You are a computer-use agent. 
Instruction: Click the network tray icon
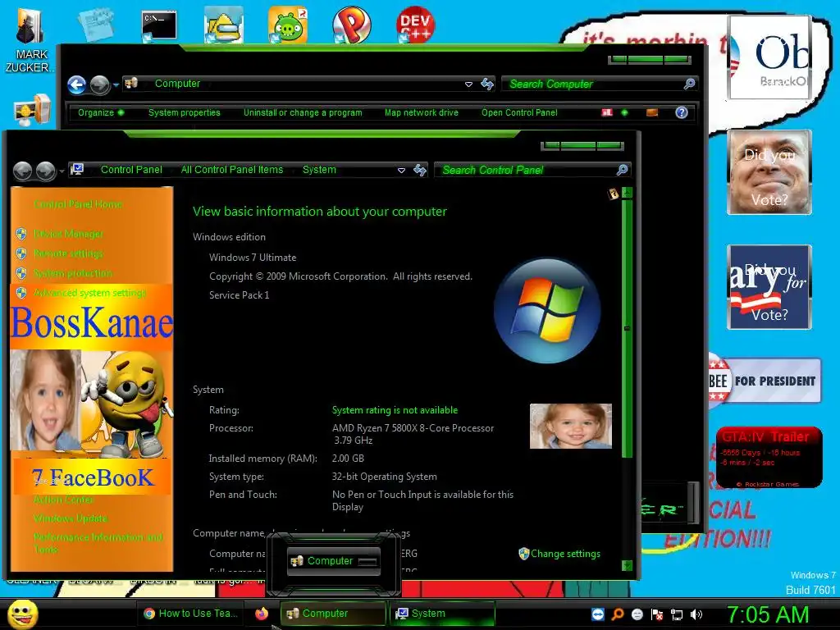(x=677, y=614)
